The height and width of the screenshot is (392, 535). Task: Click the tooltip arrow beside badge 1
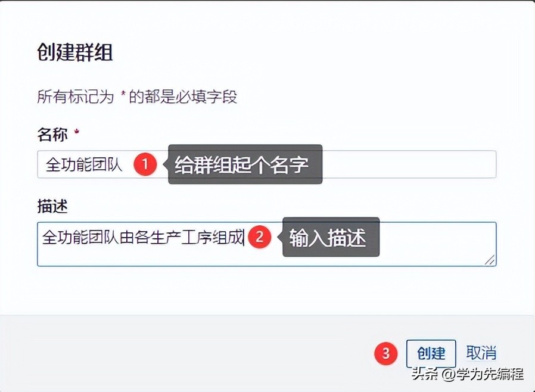pos(164,165)
